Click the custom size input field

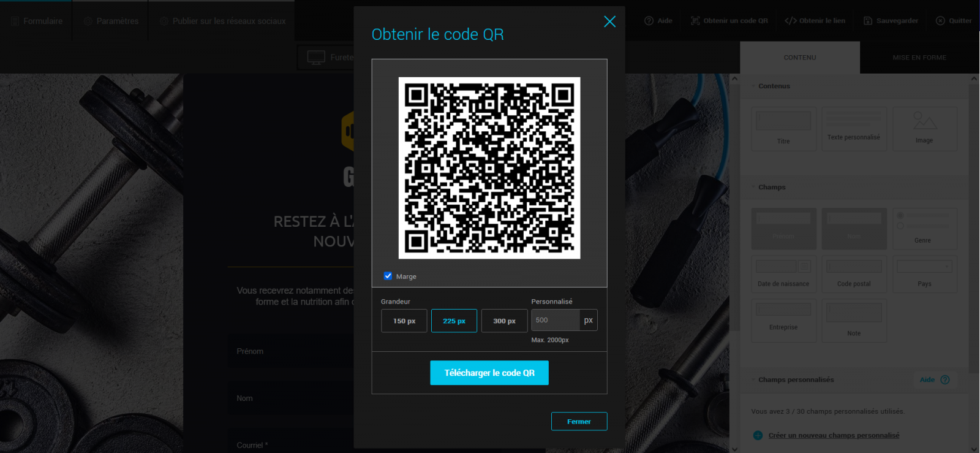point(555,320)
